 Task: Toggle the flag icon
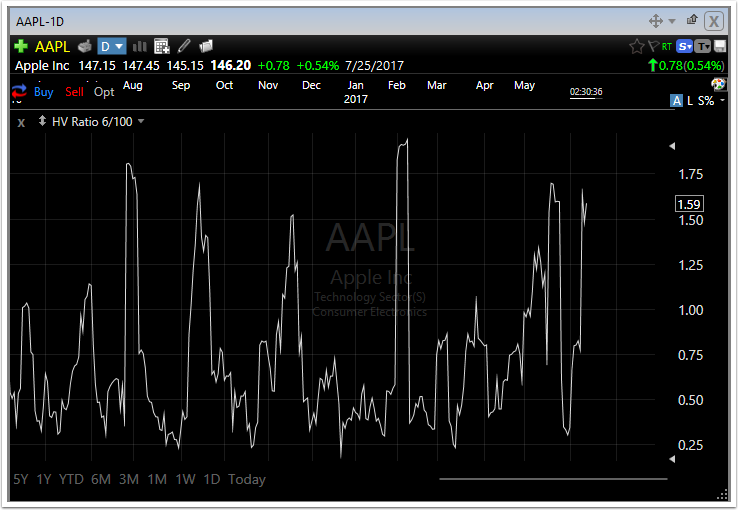coord(653,46)
